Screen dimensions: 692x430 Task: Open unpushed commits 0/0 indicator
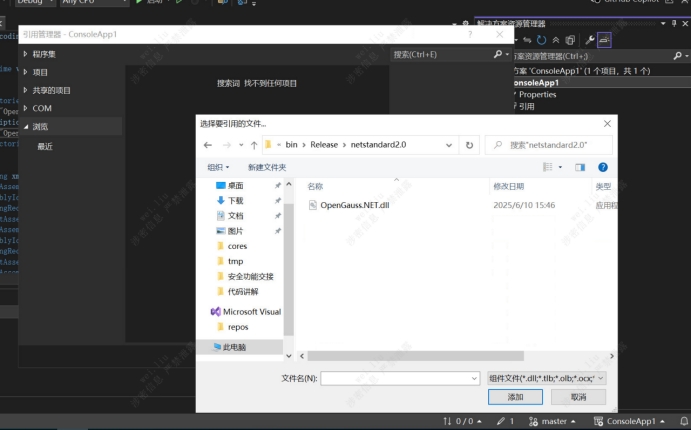coord(462,421)
